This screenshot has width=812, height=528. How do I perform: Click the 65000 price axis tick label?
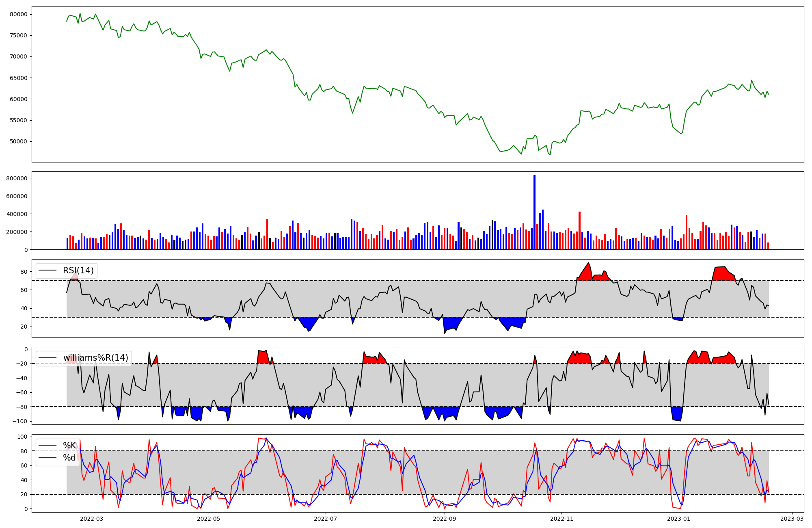[19, 78]
